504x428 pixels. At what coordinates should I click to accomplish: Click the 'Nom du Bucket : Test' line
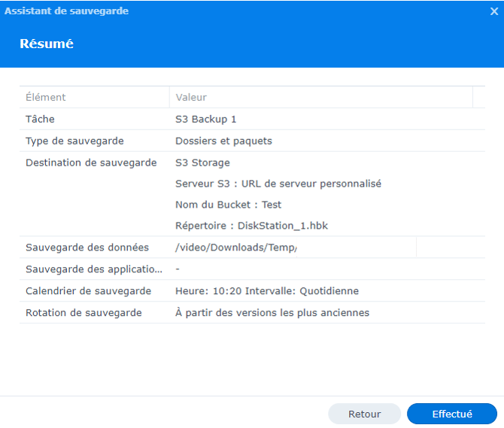[228, 205]
